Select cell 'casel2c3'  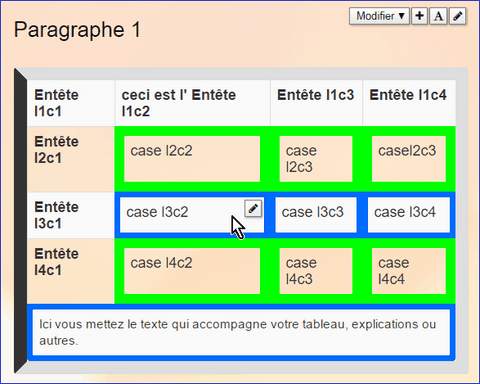tap(409, 159)
